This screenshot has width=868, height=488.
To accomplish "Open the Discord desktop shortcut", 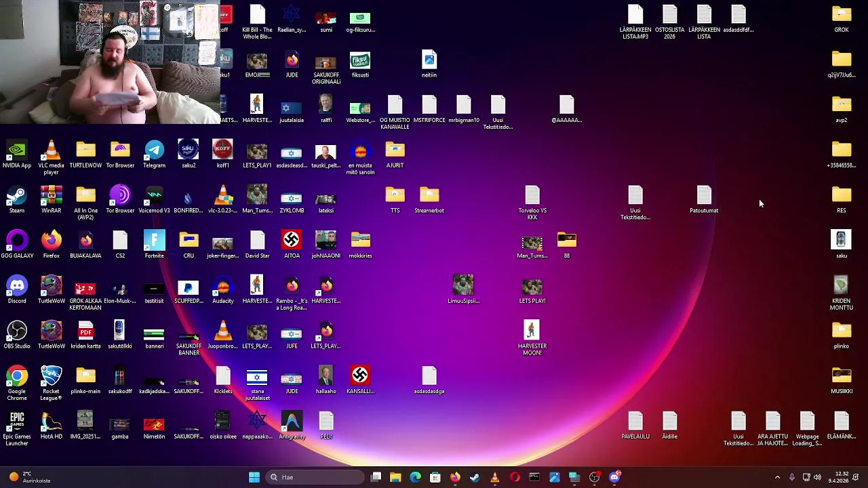I will click(x=17, y=290).
